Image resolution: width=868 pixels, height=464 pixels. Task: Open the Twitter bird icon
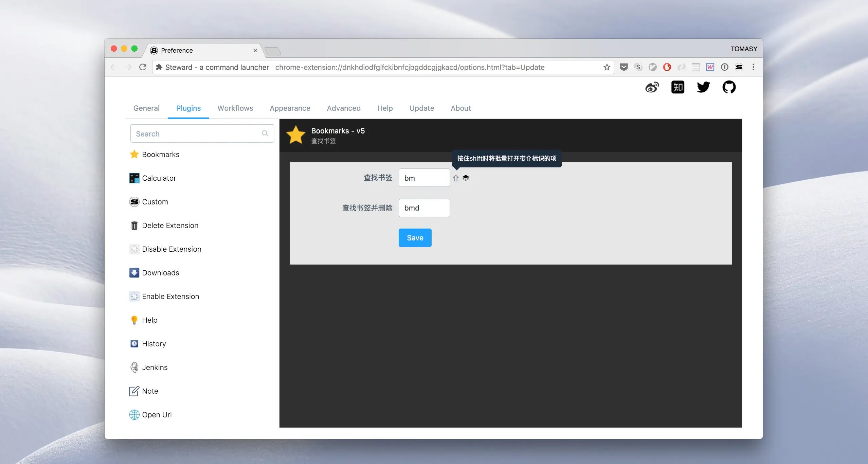tap(703, 87)
